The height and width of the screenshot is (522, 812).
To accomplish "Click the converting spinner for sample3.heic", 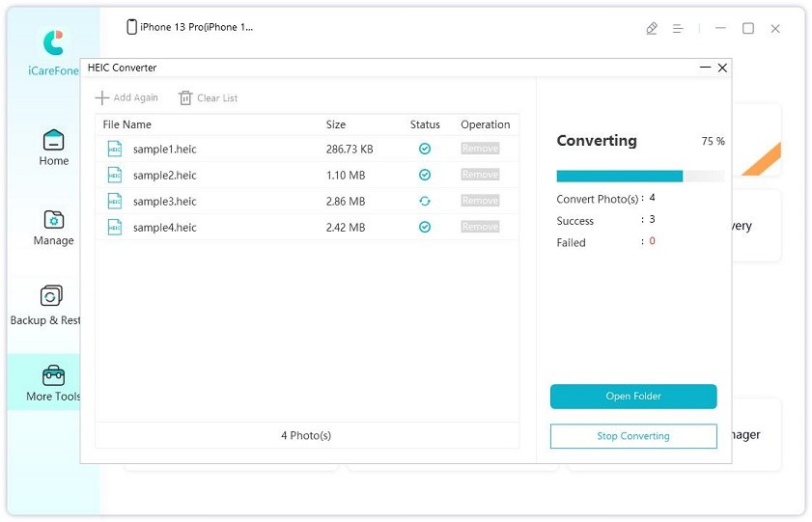I will (425, 201).
